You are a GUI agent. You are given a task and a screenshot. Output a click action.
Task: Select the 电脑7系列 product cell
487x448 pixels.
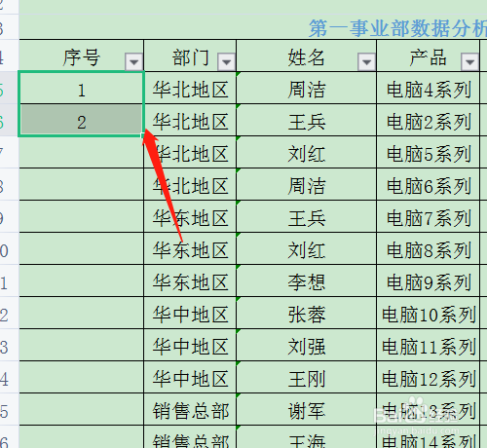tap(429, 216)
